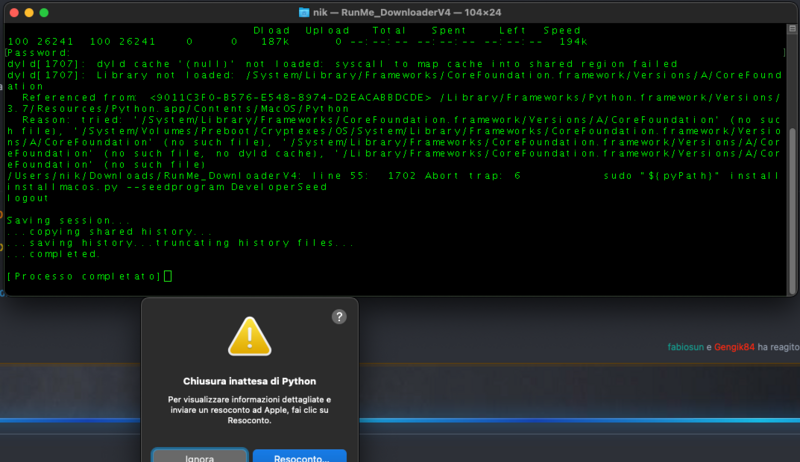Click the terminal cursor block after completato
Image resolution: width=800 pixels, height=462 pixels.
click(x=168, y=276)
